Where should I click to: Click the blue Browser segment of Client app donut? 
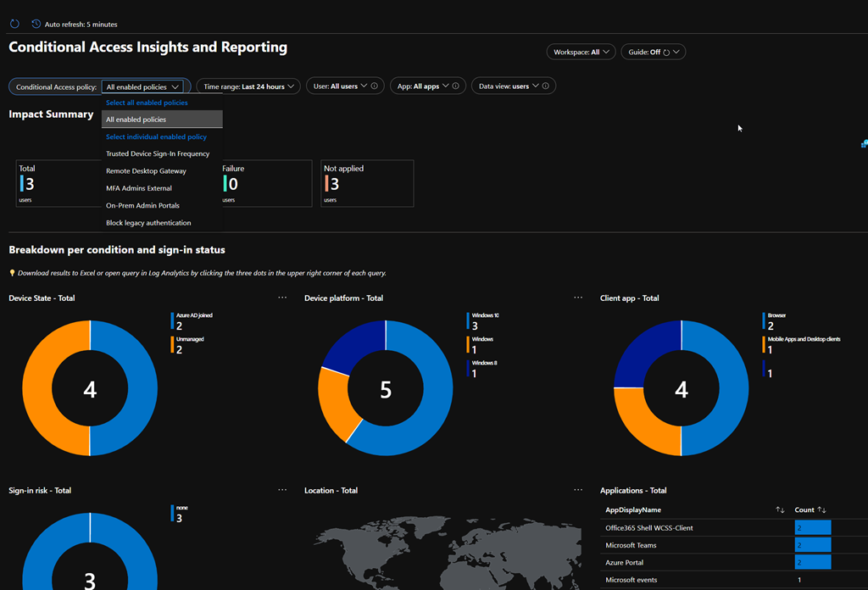tap(734, 388)
